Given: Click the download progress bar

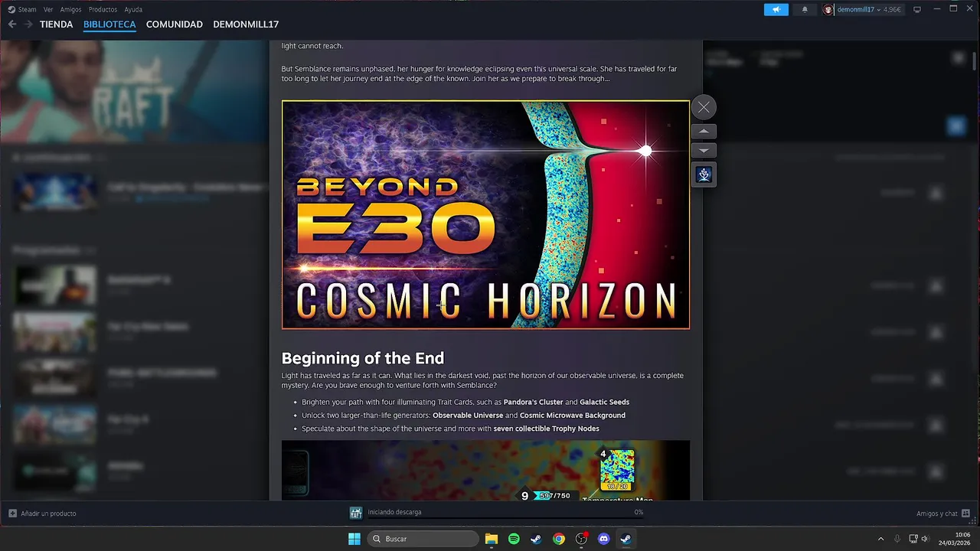Looking at the screenshot, I should pyautogui.click(x=505, y=517).
